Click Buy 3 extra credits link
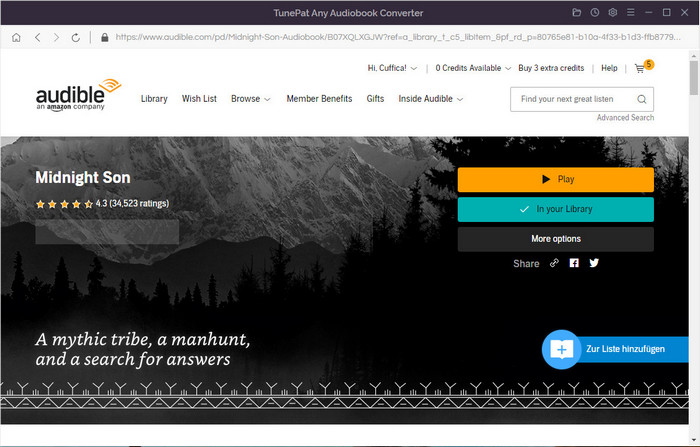The image size is (700, 447). [551, 68]
